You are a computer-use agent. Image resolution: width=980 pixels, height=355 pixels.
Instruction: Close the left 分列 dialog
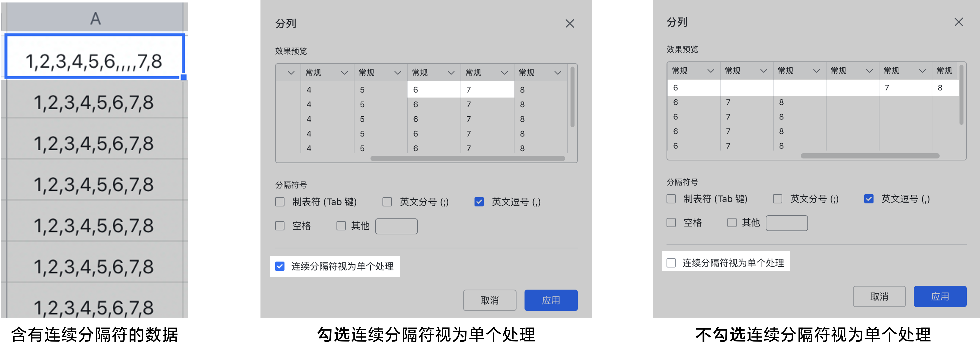[570, 23]
